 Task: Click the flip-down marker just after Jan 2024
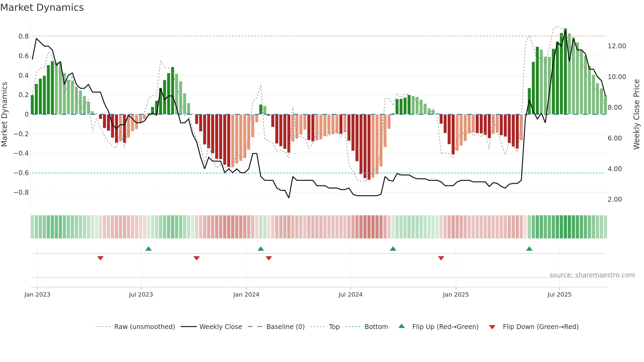269,258
